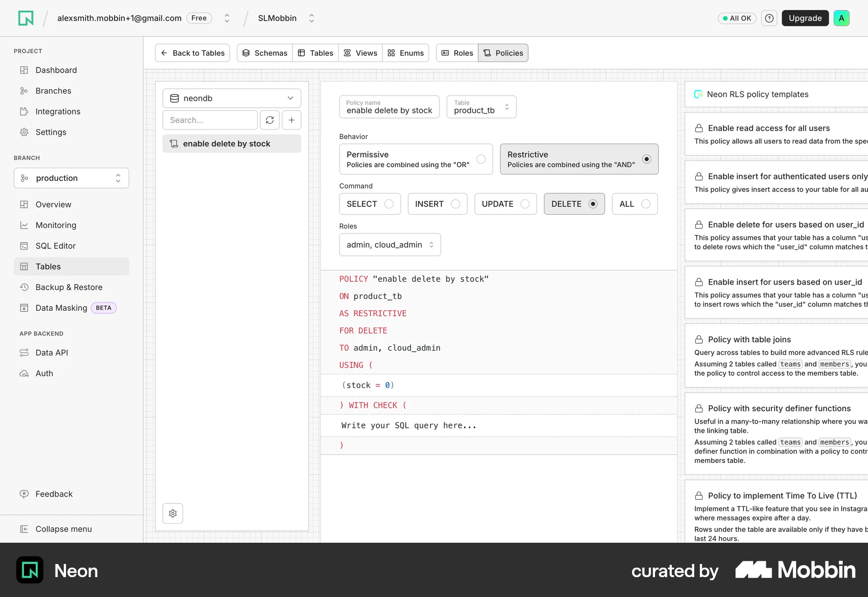
Task: Click the Feedback speech bubble icon
Action: click(x=24, y=494)
